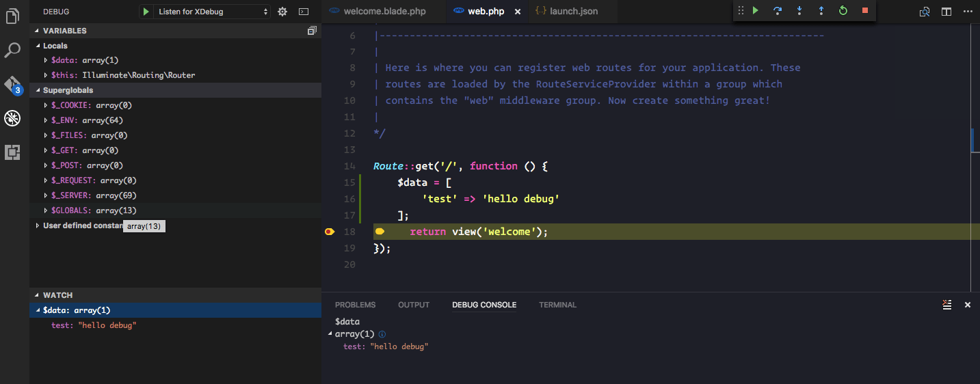The height and width of the screenshot is (384, 980).
Task: Expand the $GLOBALS array
Action: [x=46, y=210]
